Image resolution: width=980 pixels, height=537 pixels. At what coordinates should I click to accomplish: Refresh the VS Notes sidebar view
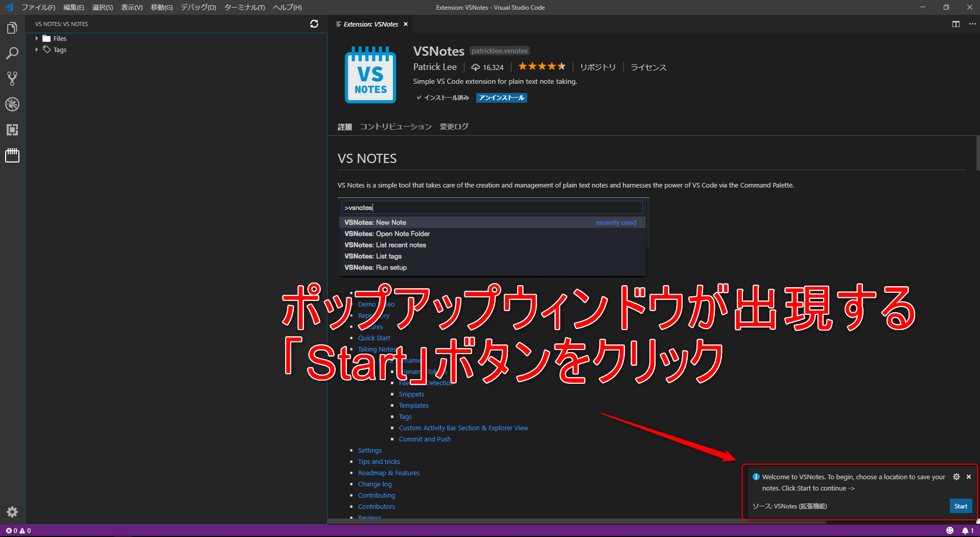[x=314, y=24]
